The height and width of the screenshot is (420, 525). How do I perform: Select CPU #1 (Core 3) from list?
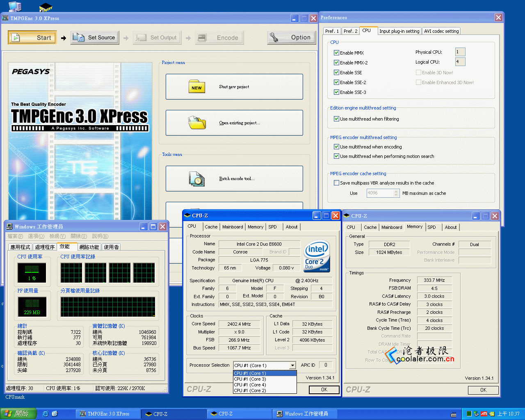[x=265, y=379]
